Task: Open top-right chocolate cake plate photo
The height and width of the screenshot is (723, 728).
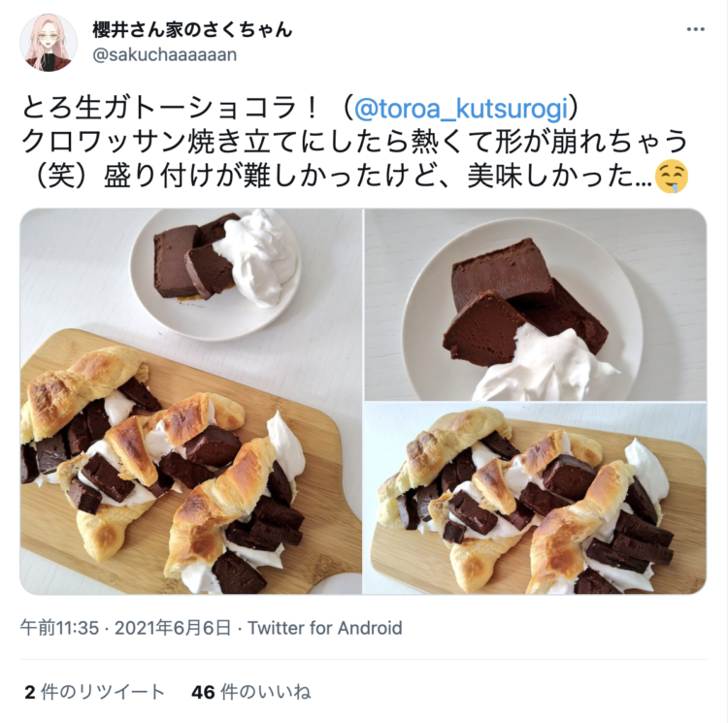Action: pyautogui.click(x=535, y=305)
